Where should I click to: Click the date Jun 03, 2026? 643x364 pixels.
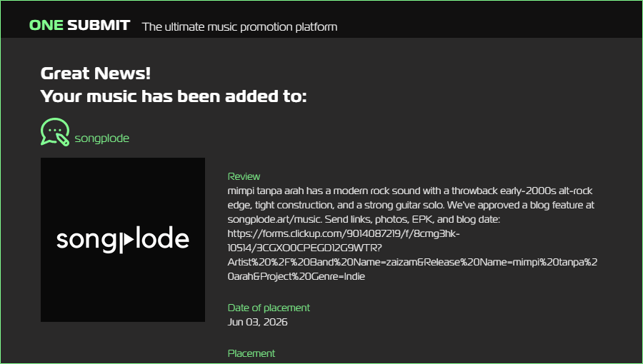pyautogui.click(x=257, y=322)
